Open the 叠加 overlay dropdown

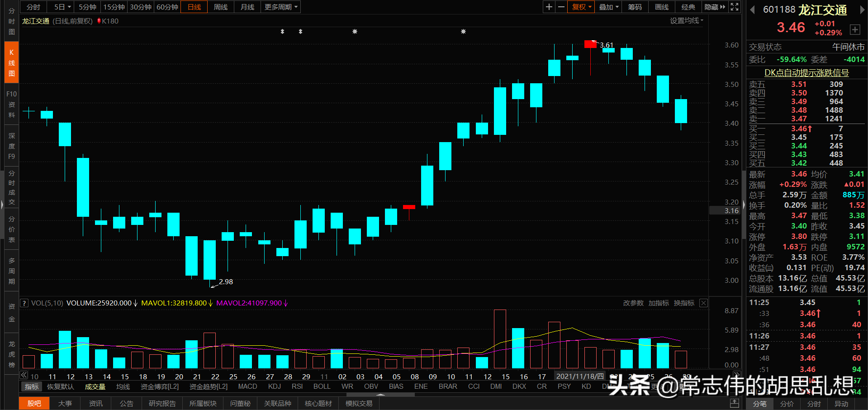(x=608, y=7)
